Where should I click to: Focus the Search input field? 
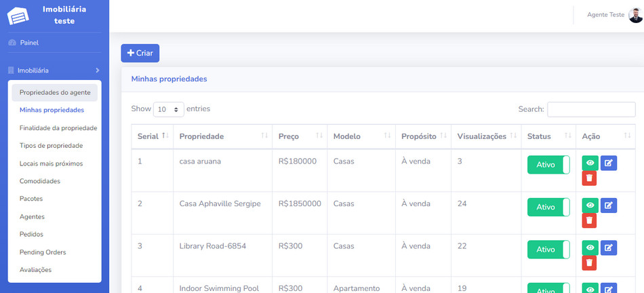591,109
